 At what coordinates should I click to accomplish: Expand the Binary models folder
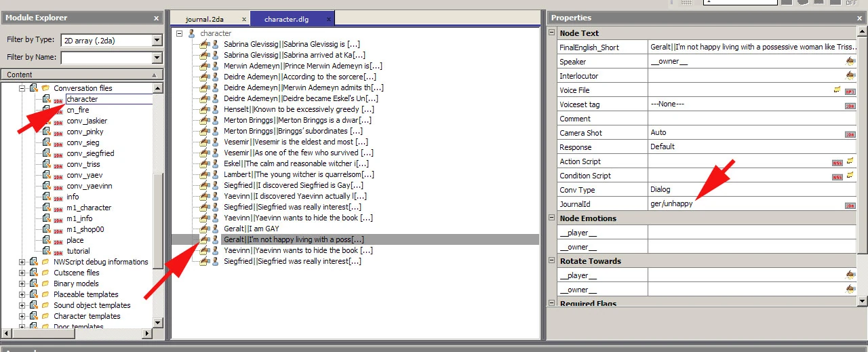(x=22, y=283)
